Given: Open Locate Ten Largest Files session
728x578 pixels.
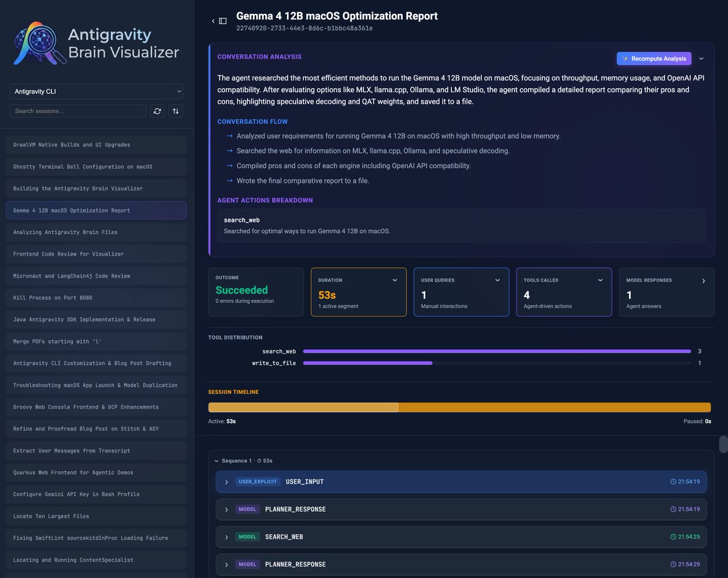Looking at the screenshot, I should coord(96,516).
